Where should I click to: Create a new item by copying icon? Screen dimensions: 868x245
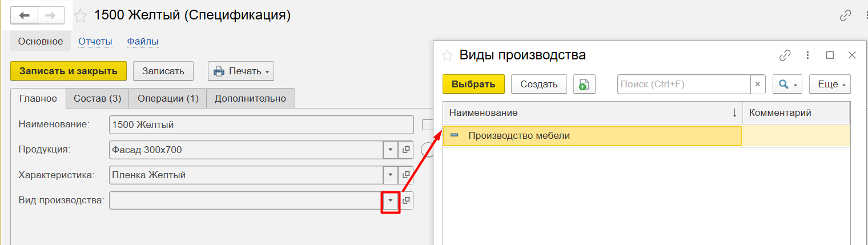[x=584, y=84]
